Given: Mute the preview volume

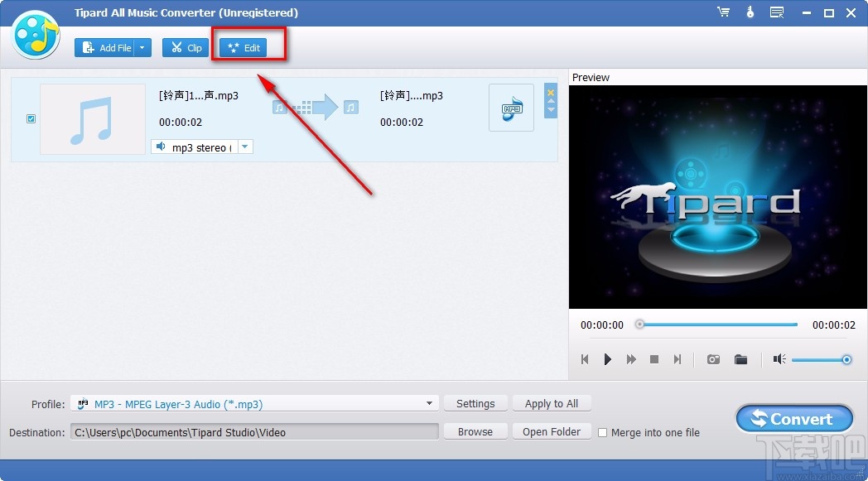Looking at the screenshot, I should 779,359.
